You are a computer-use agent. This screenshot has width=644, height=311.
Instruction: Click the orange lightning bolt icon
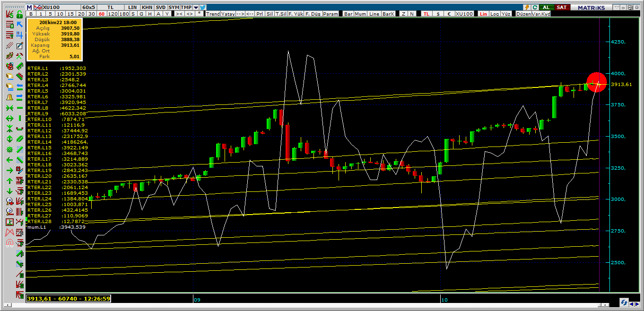[527, 8]
